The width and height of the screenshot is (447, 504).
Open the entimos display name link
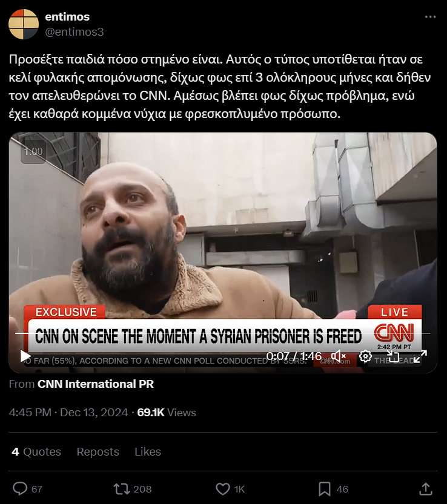tap(67, 17)
